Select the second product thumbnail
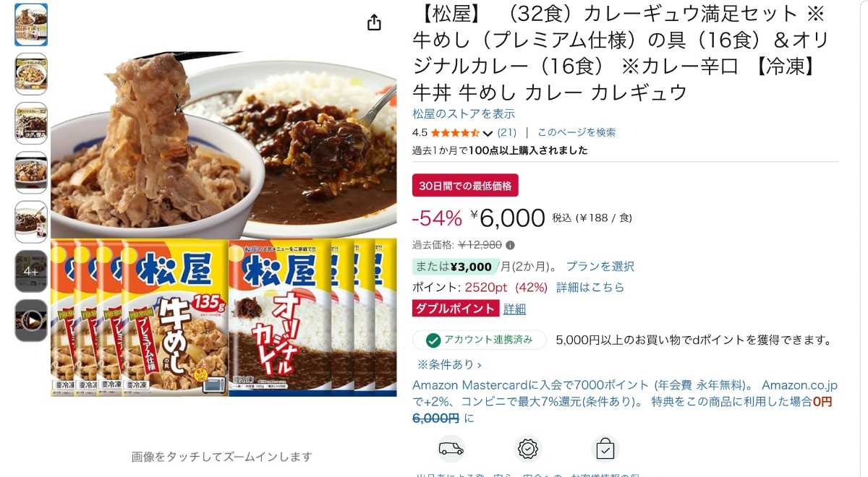 pyautogui.click(x=31, y=74)
